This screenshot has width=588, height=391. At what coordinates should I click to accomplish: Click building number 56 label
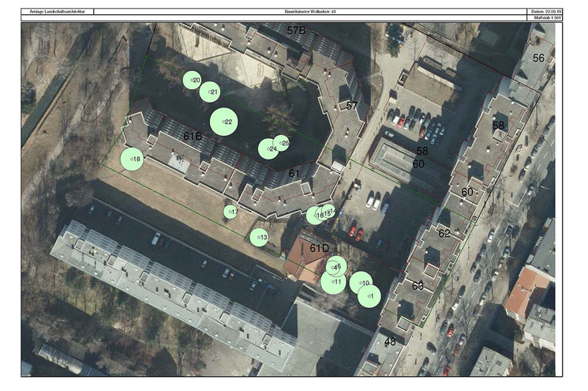[x=538, y=58]
